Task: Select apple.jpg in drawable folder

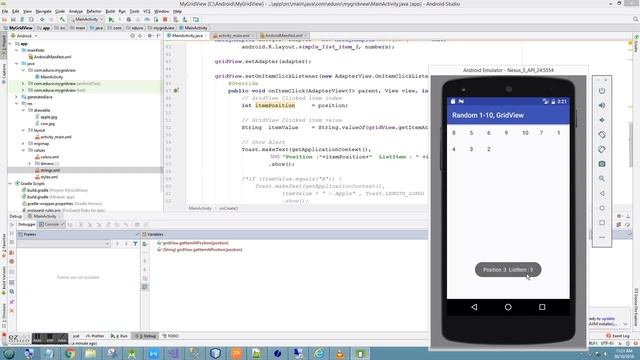Action: pyautogui.click(x=49, y=117)
